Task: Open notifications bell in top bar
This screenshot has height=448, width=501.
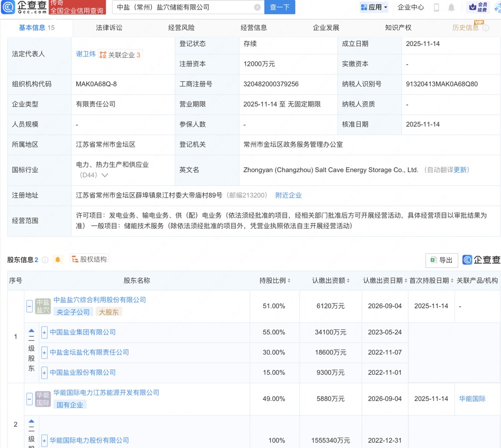Action: [x=451, y=8]
